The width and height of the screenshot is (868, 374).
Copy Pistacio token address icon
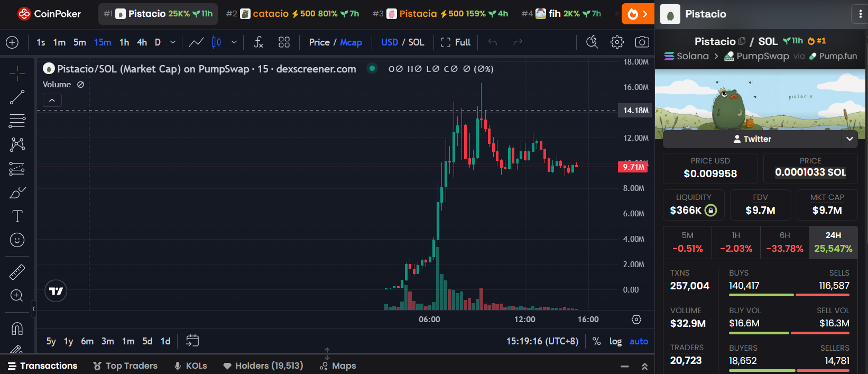click(x=742, y=41)
